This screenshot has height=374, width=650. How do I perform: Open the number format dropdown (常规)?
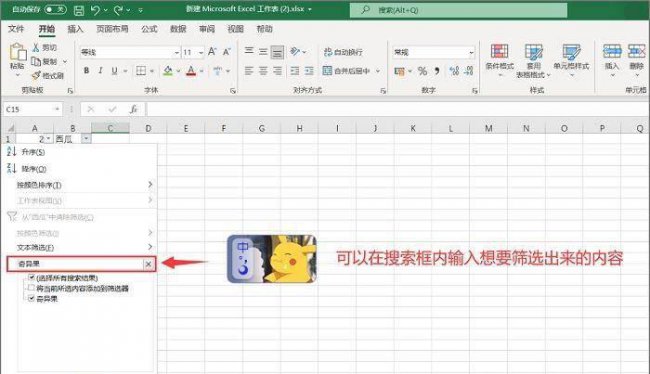471,53
